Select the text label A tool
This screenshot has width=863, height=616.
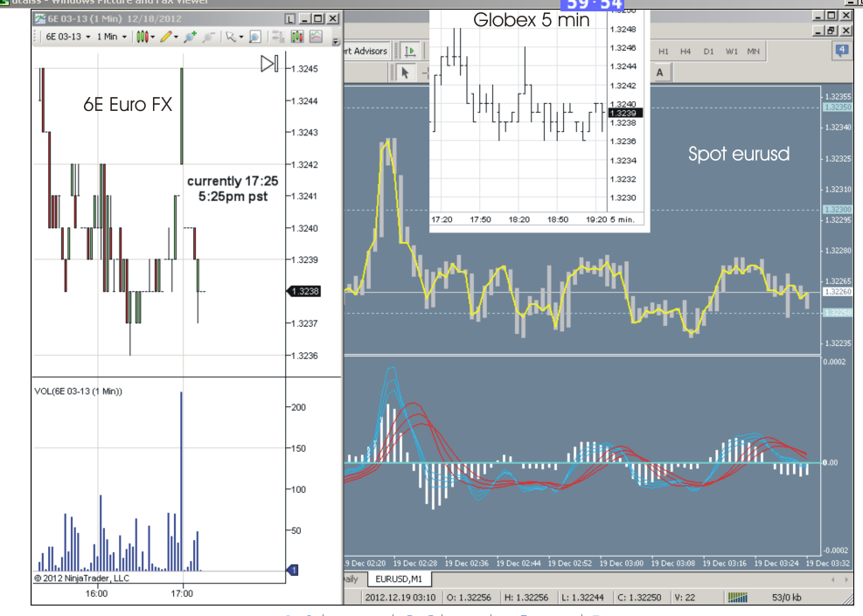tap(659, 73)
